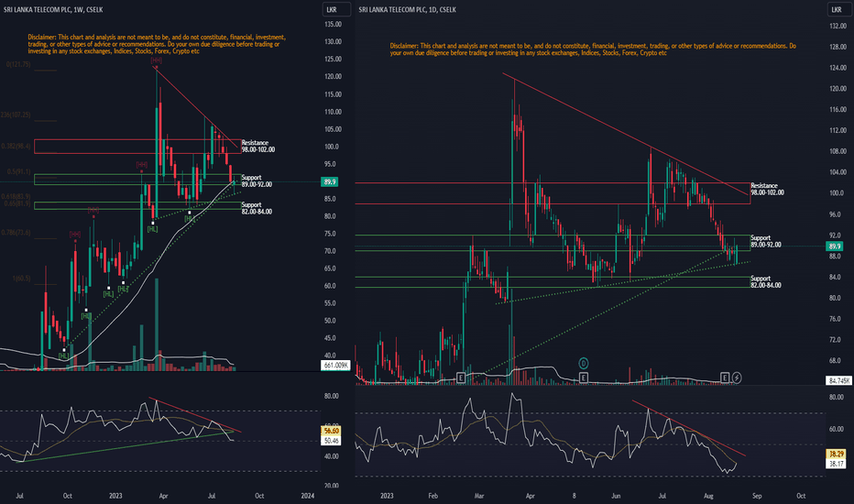Click the daily chart title Sri Lanka Telecom 1D
The image size is (854, 504).
point(408,9)
